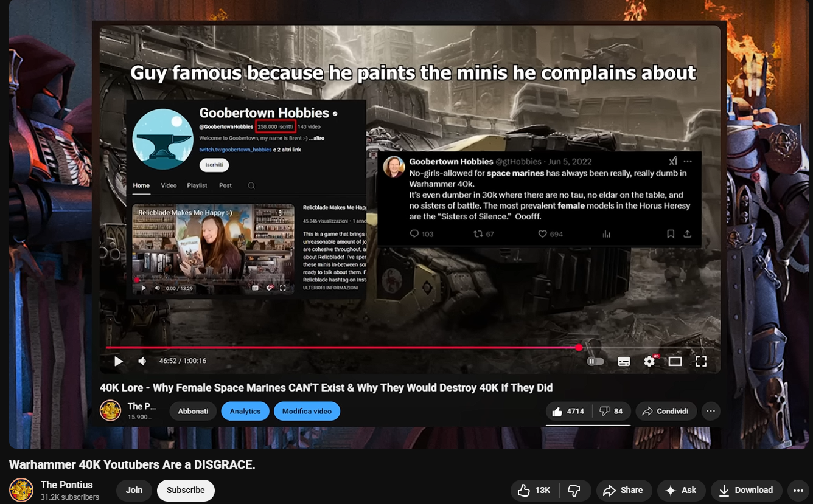Subscribe to The Pontius channel
Screen dimensions: 813x504
(x=186, y=491)
